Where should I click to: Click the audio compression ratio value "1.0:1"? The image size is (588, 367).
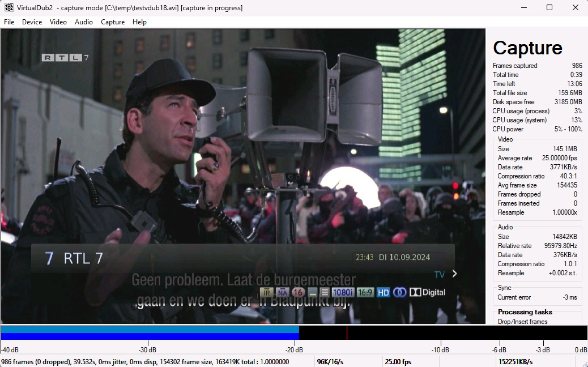pos(570,264)
